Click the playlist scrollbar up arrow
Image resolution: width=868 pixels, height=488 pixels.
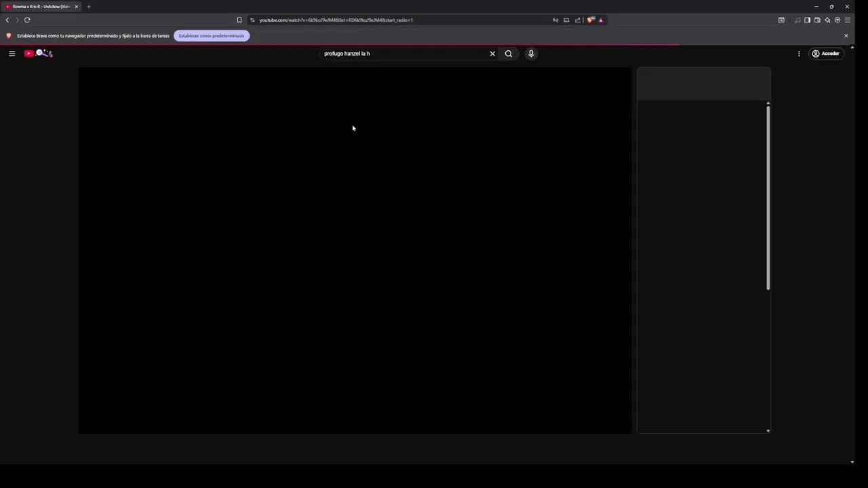[768, 103]
